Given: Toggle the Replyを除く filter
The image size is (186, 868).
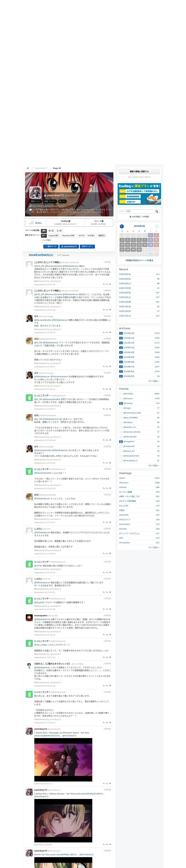Looking at the screenshot, I should (x=54, y=236).
